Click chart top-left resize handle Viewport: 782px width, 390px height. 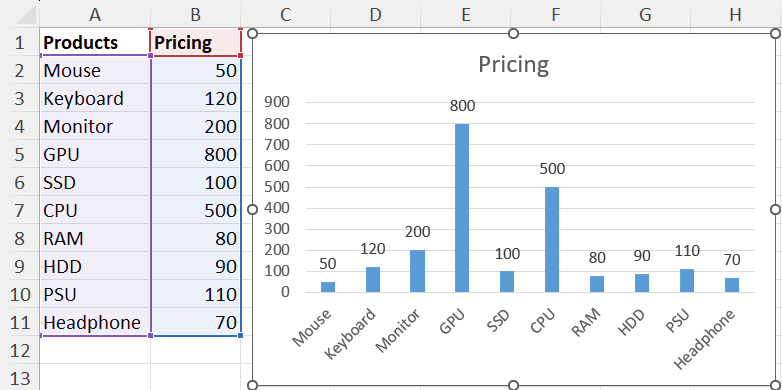click(253, 33)
